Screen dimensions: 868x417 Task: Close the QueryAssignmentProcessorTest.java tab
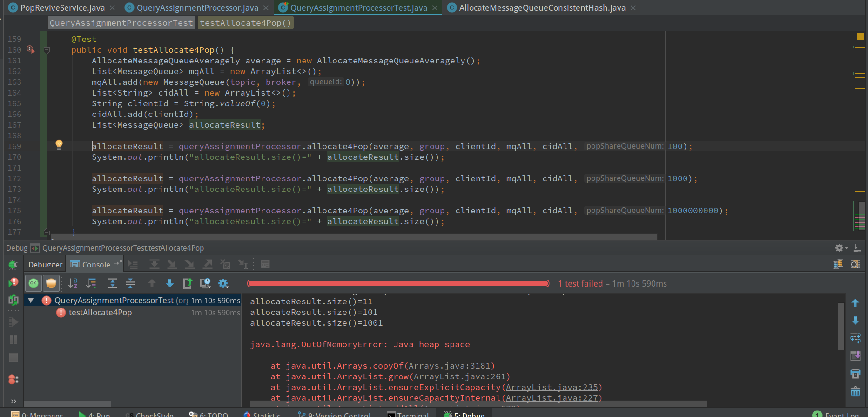coord(435,8)
